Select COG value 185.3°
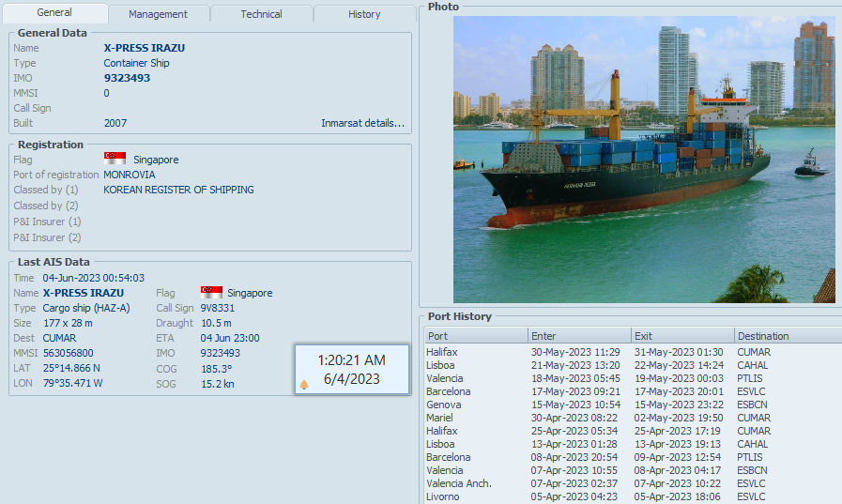The image size is (842, 504). [217, 369]
